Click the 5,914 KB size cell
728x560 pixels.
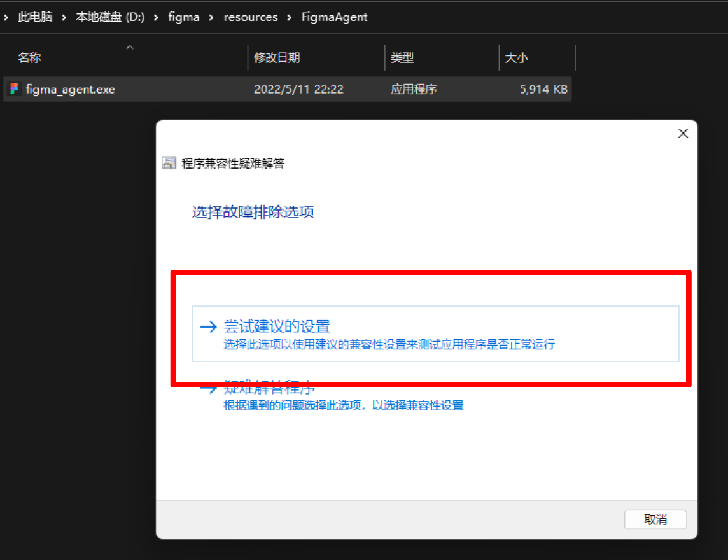pos(543,89)
